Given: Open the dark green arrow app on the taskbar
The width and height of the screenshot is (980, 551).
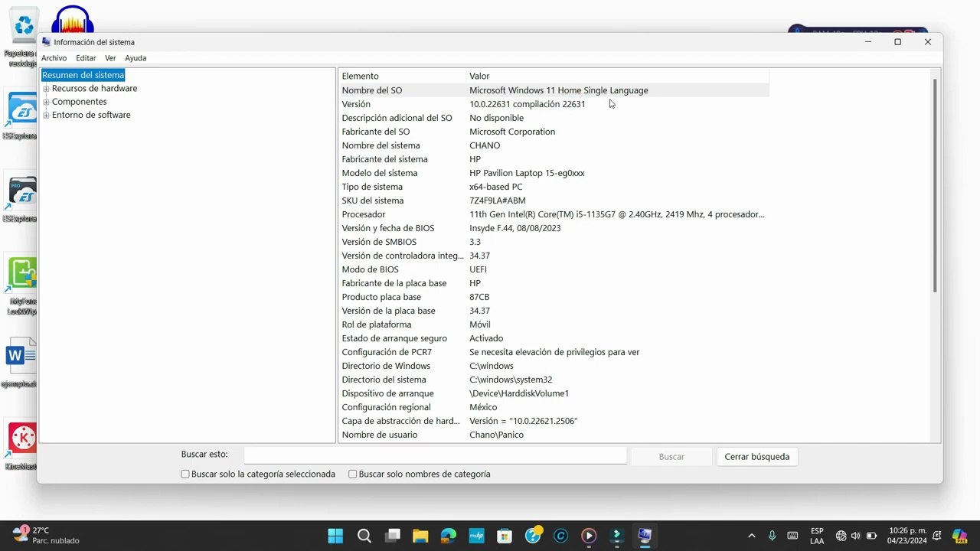Looking at the screenshot, I should (x=617, y=536).
